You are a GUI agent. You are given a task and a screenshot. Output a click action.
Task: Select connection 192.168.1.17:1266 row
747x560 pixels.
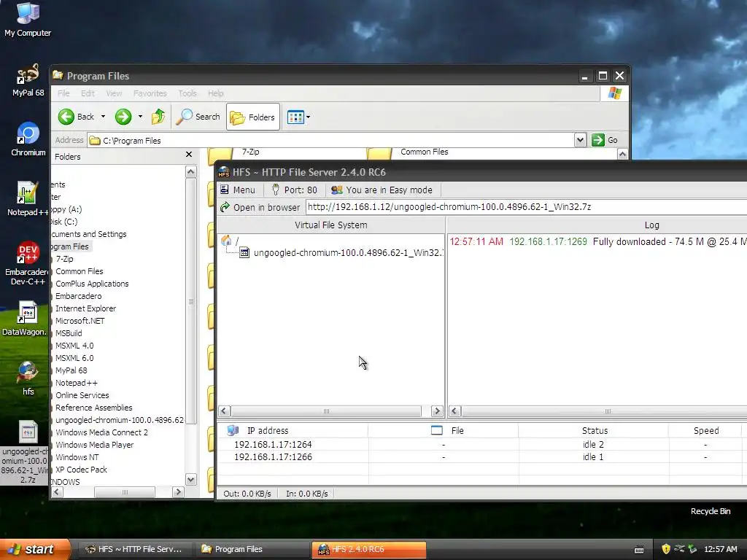pyautogui.click(x=482, y=456)
